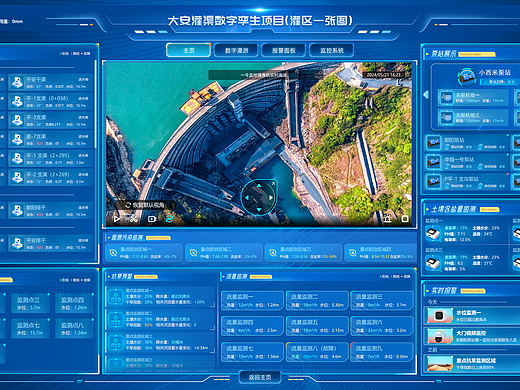Image resolution: width=520 pixels, height=390 pixels.
Task: Click the P平-1 支沟泵站 pump icon
Action: (x=433, y=182)
